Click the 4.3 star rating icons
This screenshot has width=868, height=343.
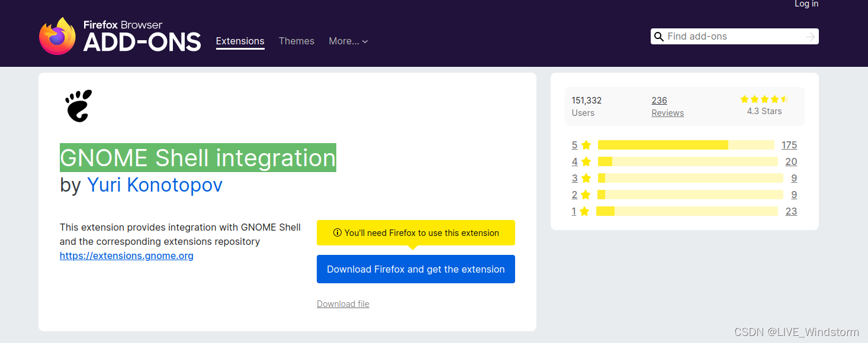tap(764, 99)
